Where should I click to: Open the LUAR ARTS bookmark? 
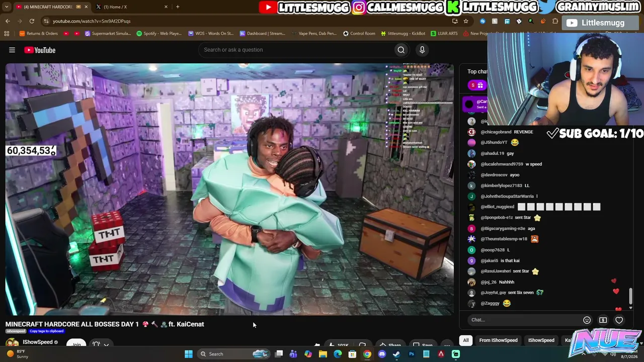[x=444, y=34]
